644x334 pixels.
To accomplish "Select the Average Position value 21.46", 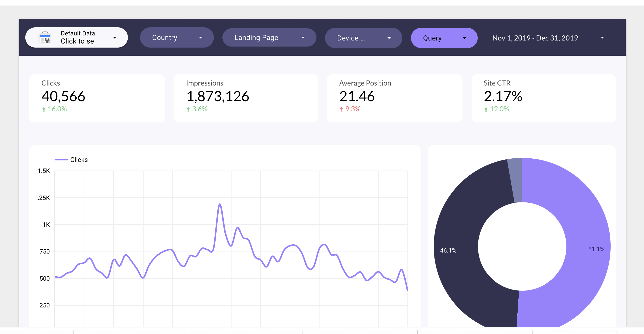I will tap(357, 96).
